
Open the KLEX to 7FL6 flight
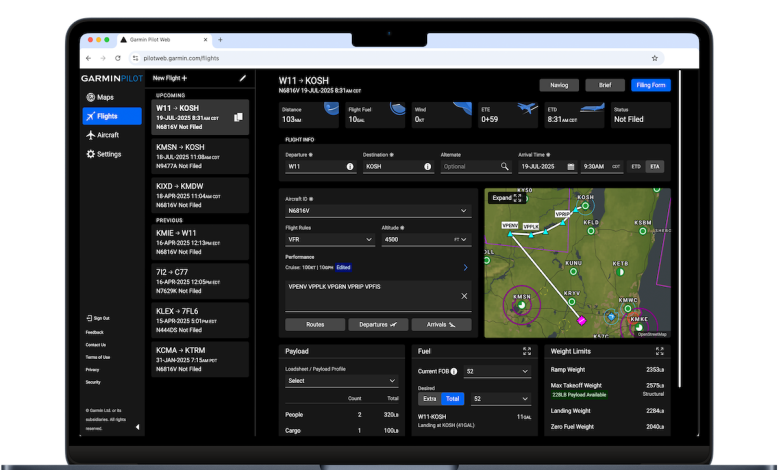200,320
